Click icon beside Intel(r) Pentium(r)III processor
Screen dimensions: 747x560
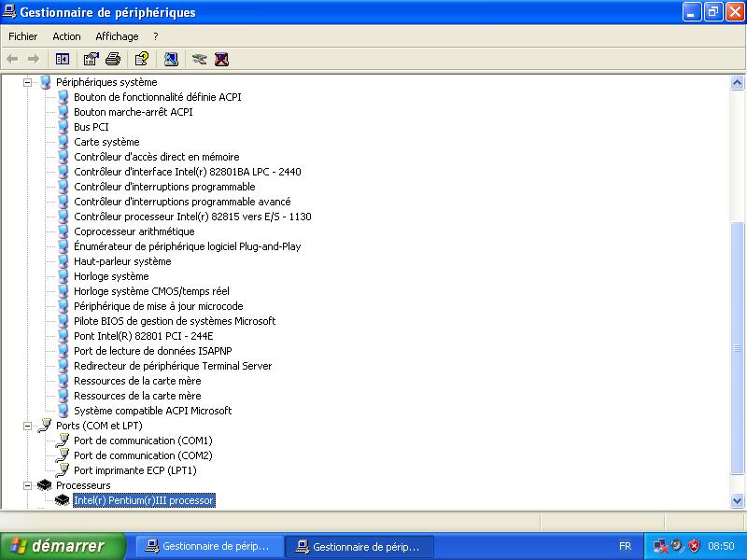click(62, 500)
